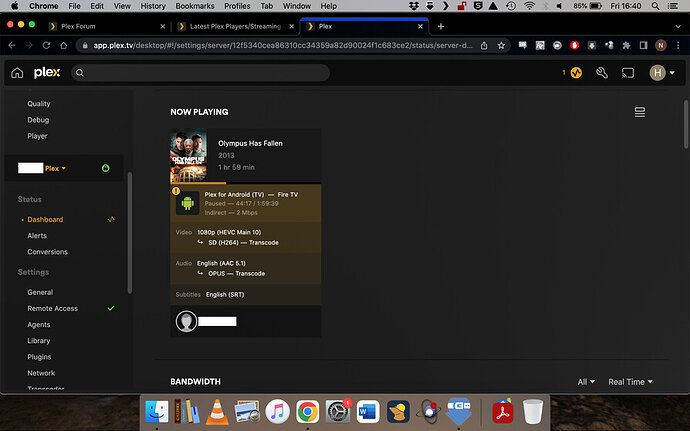The height and width of the screenshot is (431, 690).
Task: Switch Now Playing layout with list icon
Action: coord(640,112)
